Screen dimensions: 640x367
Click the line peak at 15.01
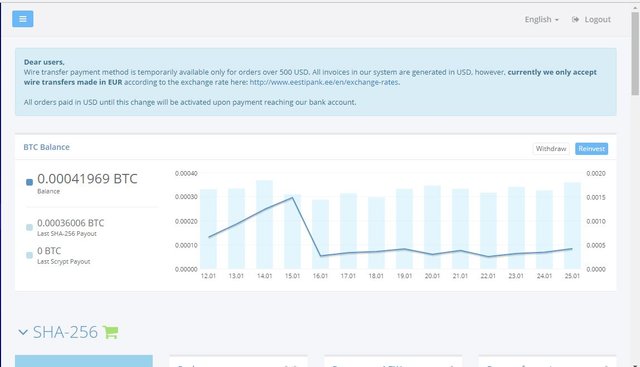292,198
